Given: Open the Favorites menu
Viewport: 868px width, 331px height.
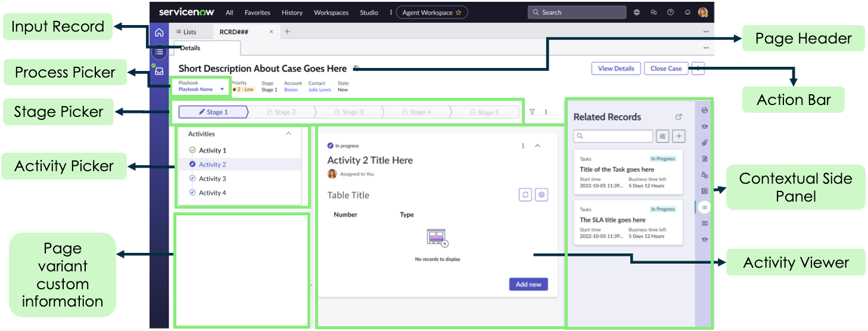Looking at the screenshot, I should pyautogui.click(x=257, y=13).
